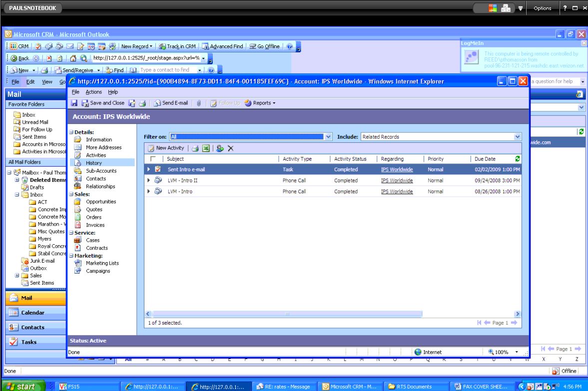
Task: Open the Inbox favorite folder in Outlook
Action: (28, 115)
